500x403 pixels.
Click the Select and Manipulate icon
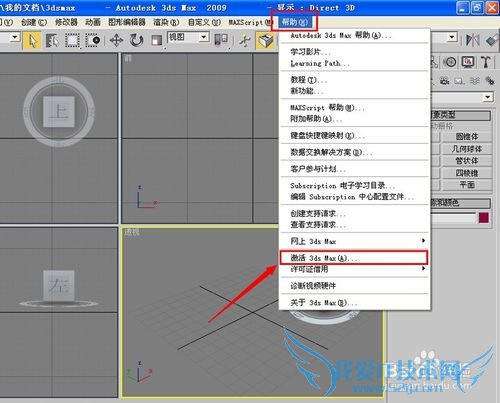click(x=245, y=41)
